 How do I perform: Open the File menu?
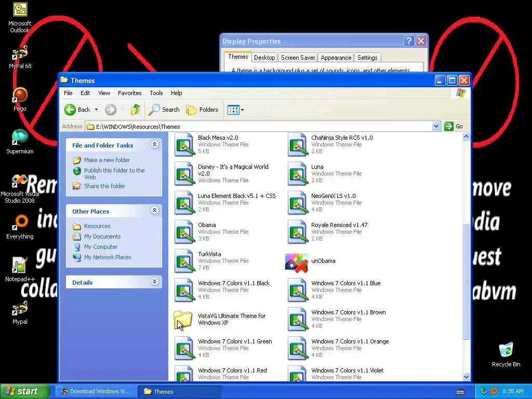click(68, 93)
